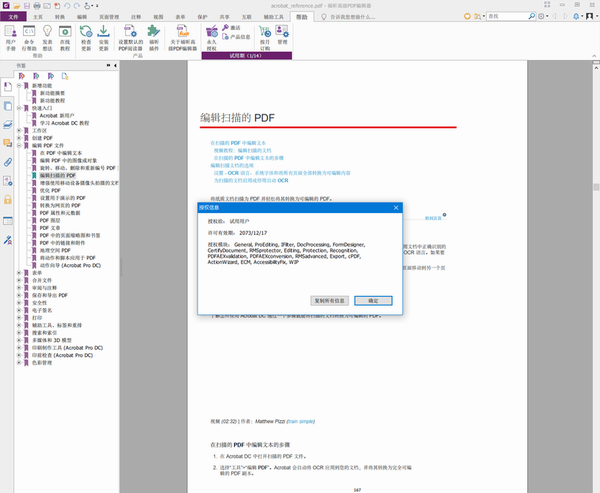The height and width of the screenshot is (493, 600).
Task: Open the bookmarks panel icon in left sidebar
Action: (x=8, y=87)
